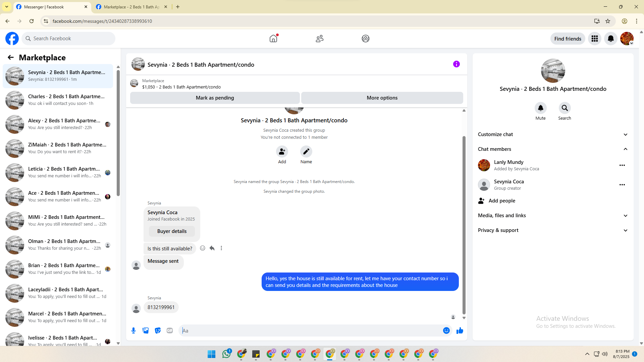Open Sticky Notes from the taskbar
644x362 pixels.
click(x=256, y=354)
